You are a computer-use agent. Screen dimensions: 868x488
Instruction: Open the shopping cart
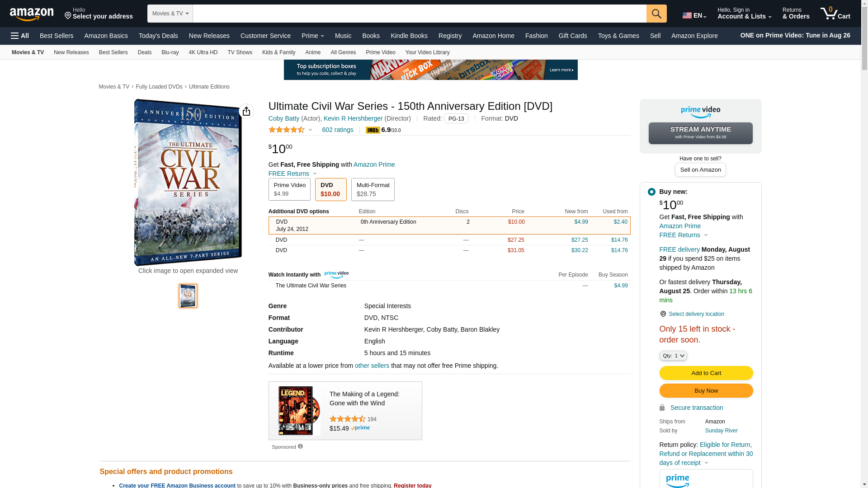tap(835, 14)
